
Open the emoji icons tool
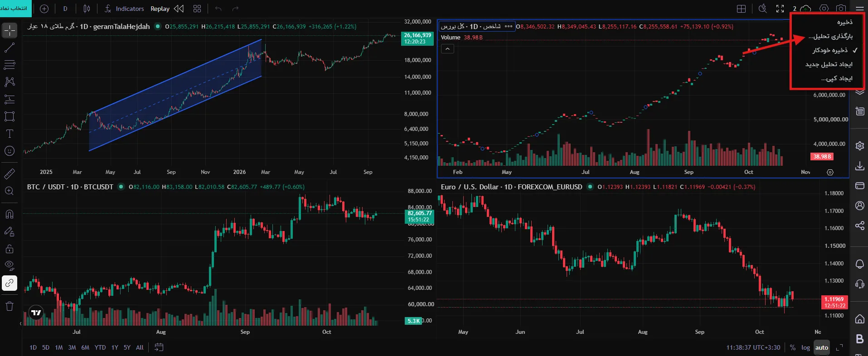pos(10,151)
